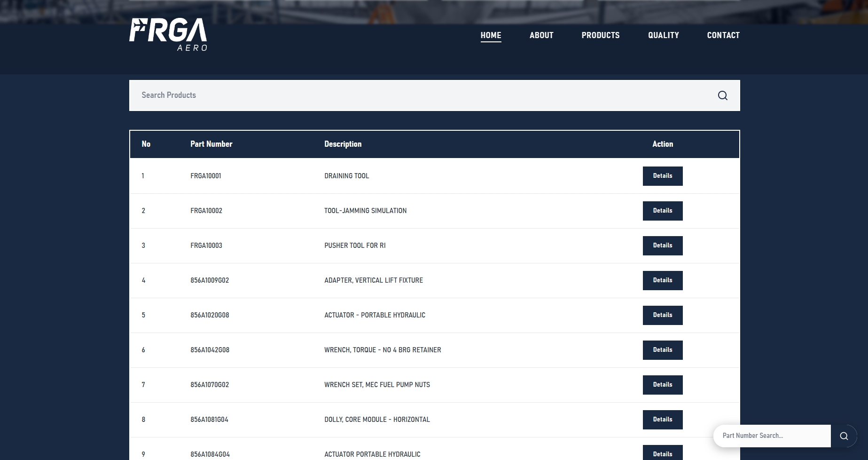
Task: Open the Home menu item
Action: click(x=491, y=35)
